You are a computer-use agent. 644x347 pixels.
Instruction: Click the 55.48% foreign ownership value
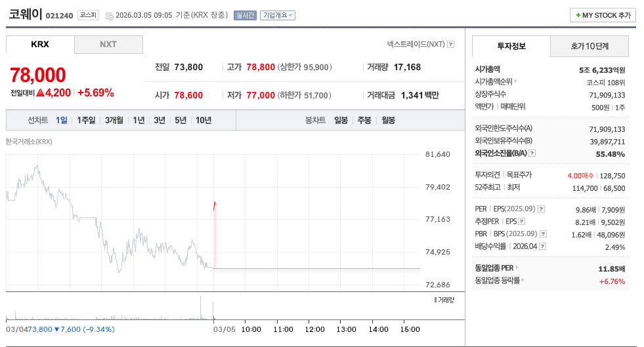click(611, 154)
